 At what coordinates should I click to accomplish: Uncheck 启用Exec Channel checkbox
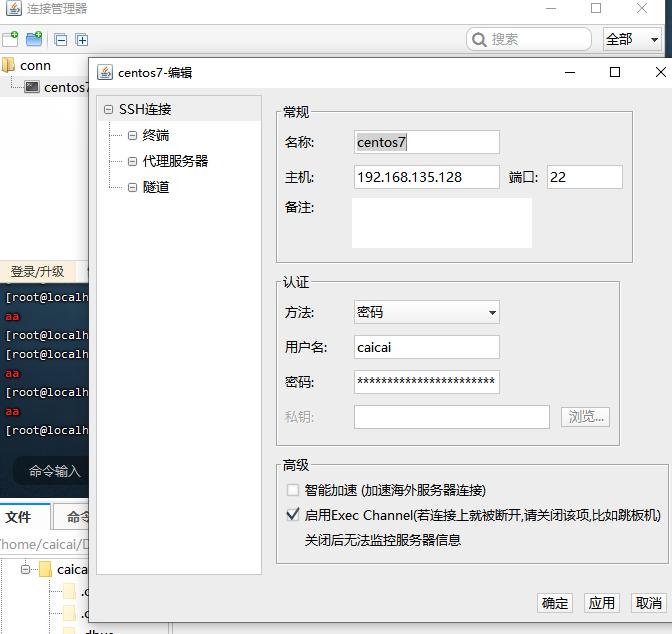tap(293, 514)
